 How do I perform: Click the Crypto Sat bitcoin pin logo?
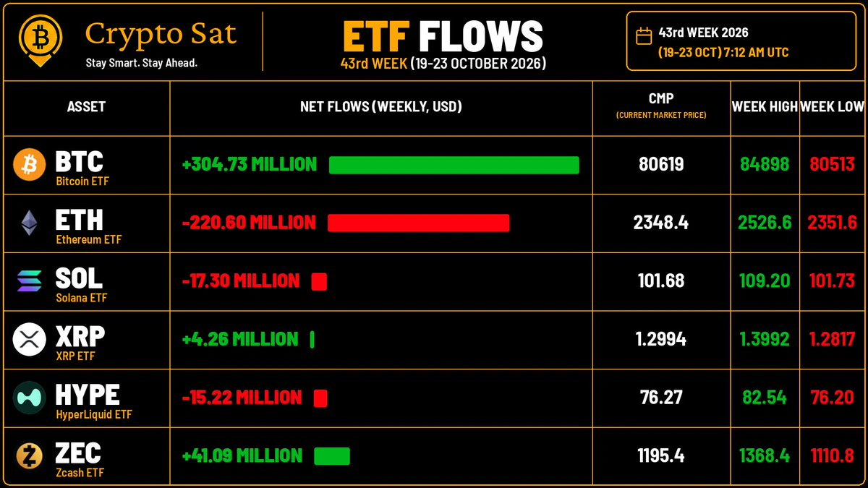point(41,40)
